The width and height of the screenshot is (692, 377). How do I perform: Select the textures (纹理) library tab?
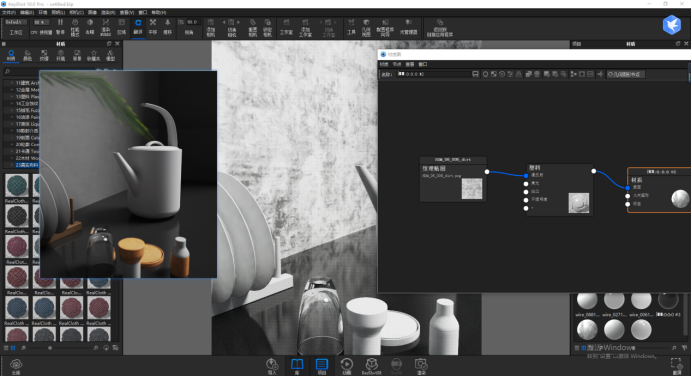click(44, 55)
